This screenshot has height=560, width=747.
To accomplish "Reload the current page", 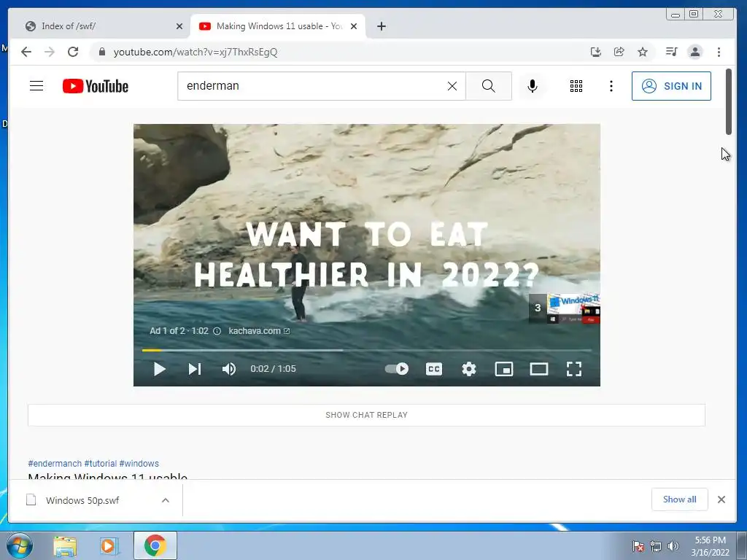I will coord(73,52).
